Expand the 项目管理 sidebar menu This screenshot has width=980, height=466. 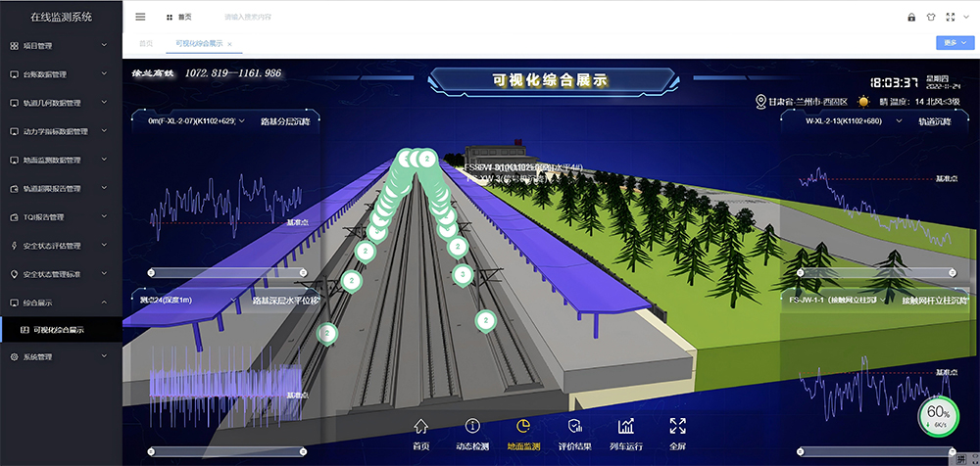coord(61,45)
